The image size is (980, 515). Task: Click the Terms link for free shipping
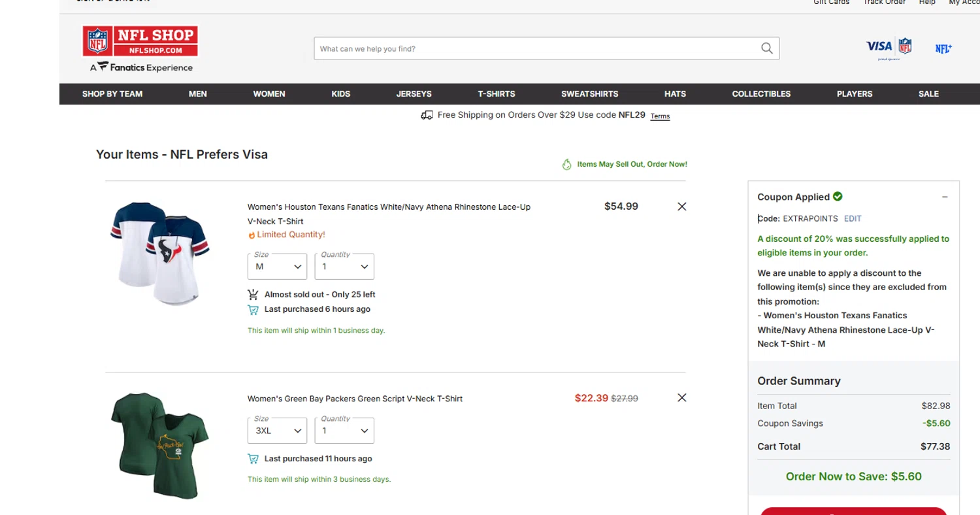pyautogui.click(x=660, y=116)
